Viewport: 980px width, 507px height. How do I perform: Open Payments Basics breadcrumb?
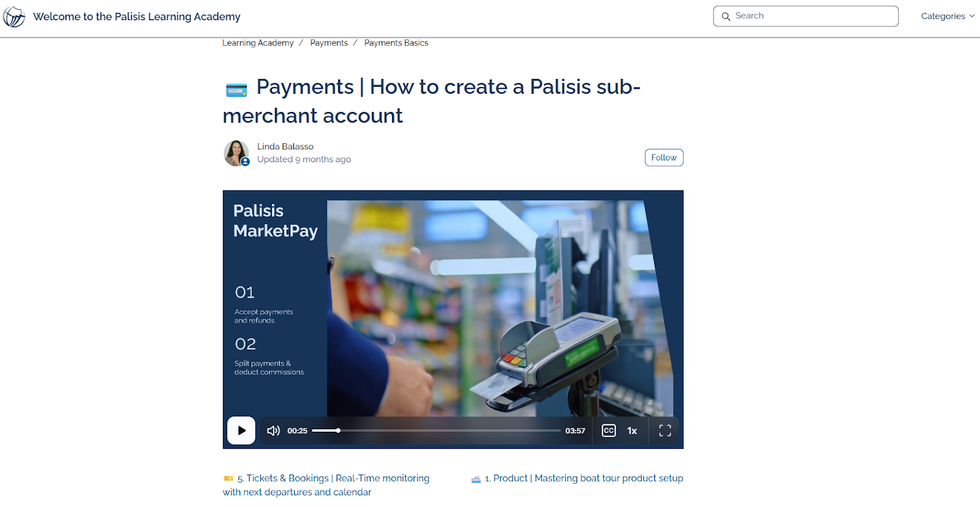[x=396, y=43]
